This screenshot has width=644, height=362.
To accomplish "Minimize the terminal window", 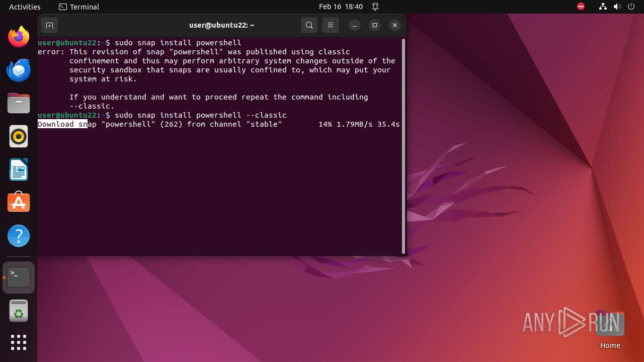I will tap(355, 25).
